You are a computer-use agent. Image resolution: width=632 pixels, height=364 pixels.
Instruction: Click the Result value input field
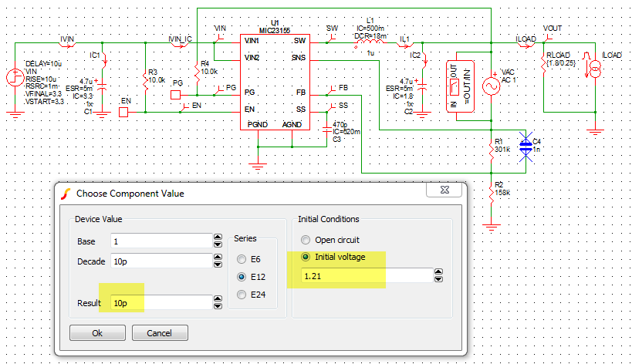click(x=161, y=303)
